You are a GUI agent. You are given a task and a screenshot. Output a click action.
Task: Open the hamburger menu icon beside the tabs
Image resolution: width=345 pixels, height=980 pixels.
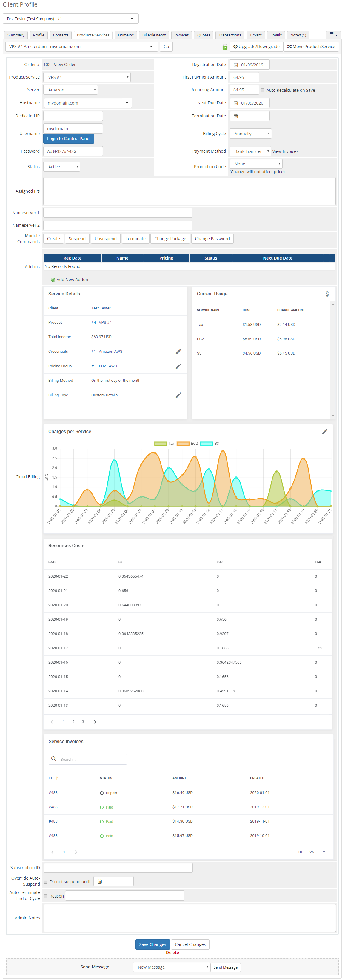point(333,35)
